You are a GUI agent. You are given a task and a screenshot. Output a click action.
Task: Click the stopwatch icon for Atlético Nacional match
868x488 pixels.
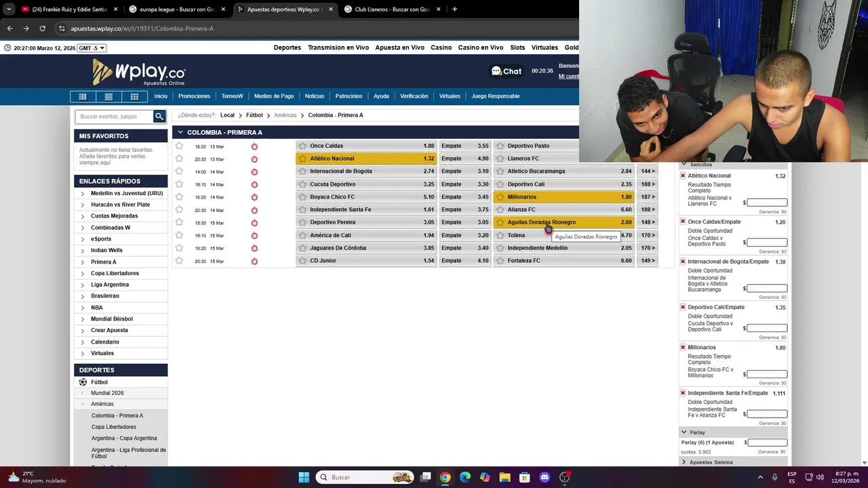[x=254, y=159]
